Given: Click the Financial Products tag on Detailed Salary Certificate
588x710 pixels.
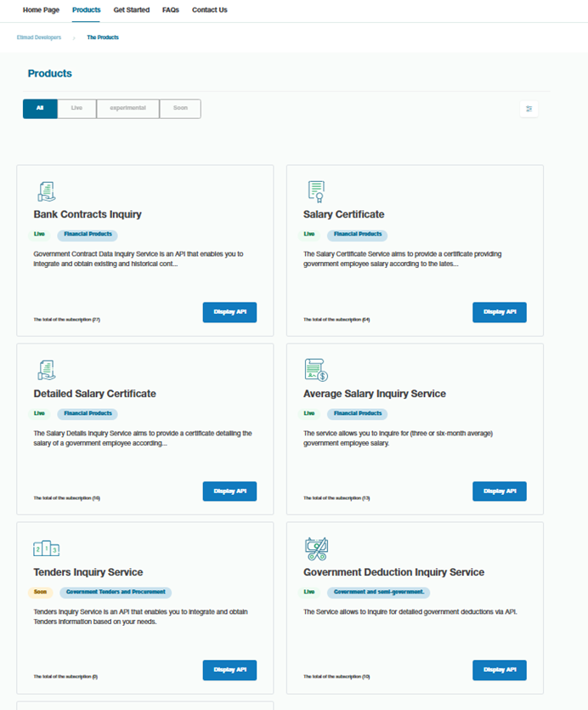Looking at the screenshot, I should 88,414.
